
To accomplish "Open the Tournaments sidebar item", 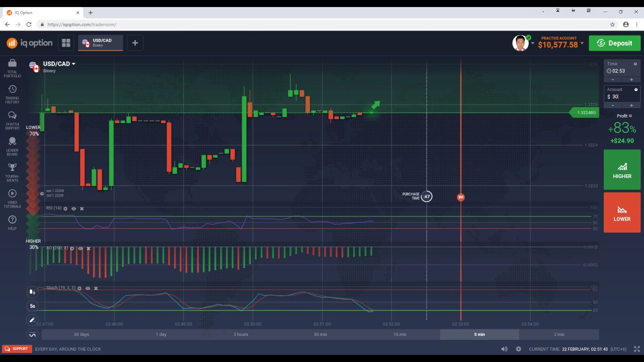I will pos(12,172).
